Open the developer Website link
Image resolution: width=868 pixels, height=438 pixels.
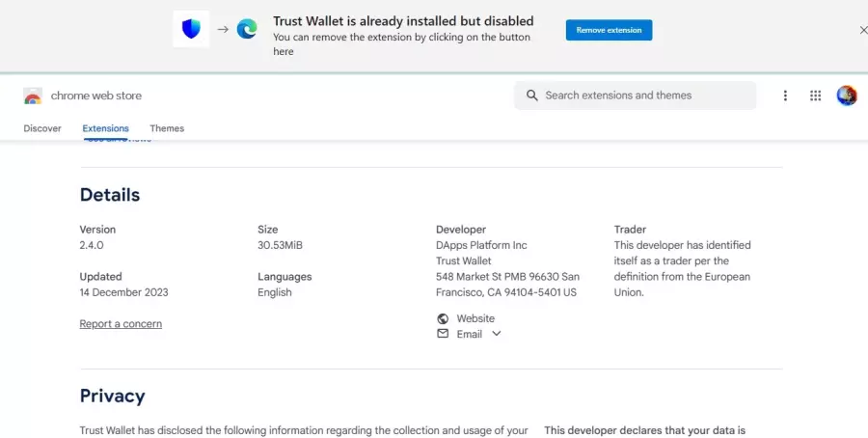point(475,318)
